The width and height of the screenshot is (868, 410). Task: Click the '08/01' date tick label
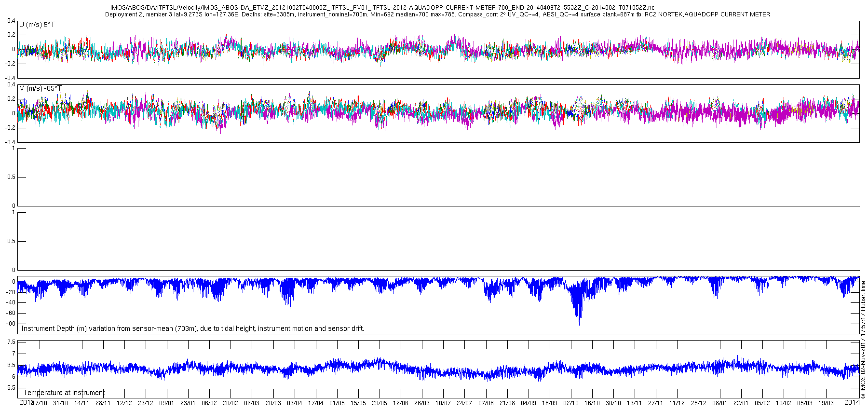[x=720, y=403]
